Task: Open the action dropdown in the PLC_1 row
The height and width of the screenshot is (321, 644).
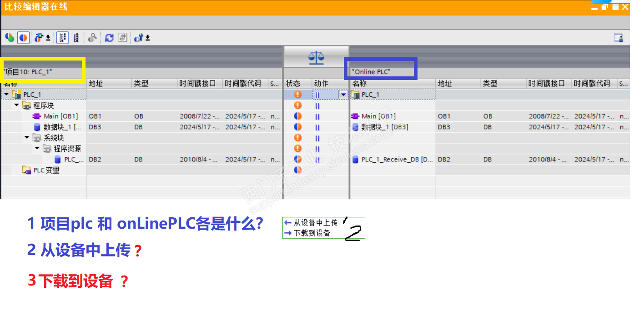Action: click(343, 94)
